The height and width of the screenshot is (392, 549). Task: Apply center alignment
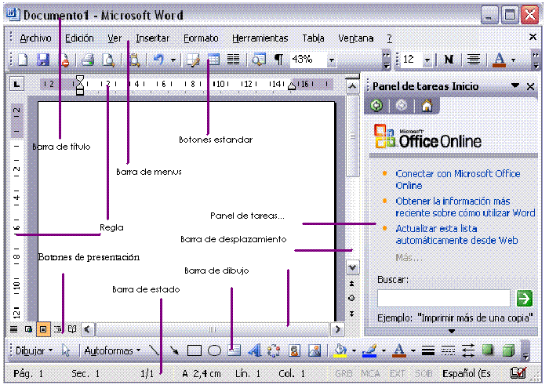[x=474, y=60]
